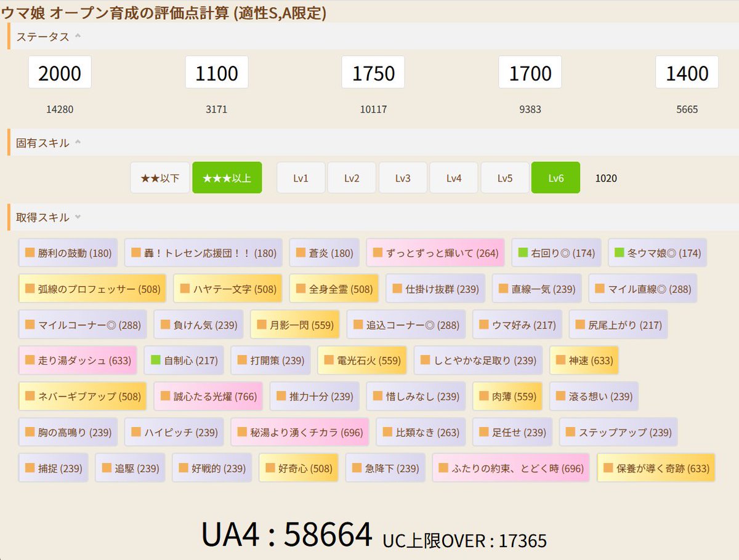Choose unique skill Lv2
This screenshot has width=739, height=560.
click(x=352, y=178)
